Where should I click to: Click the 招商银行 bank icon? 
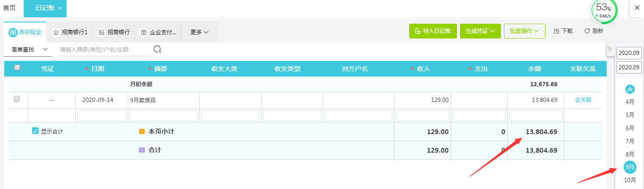click(x=101, y=32)
